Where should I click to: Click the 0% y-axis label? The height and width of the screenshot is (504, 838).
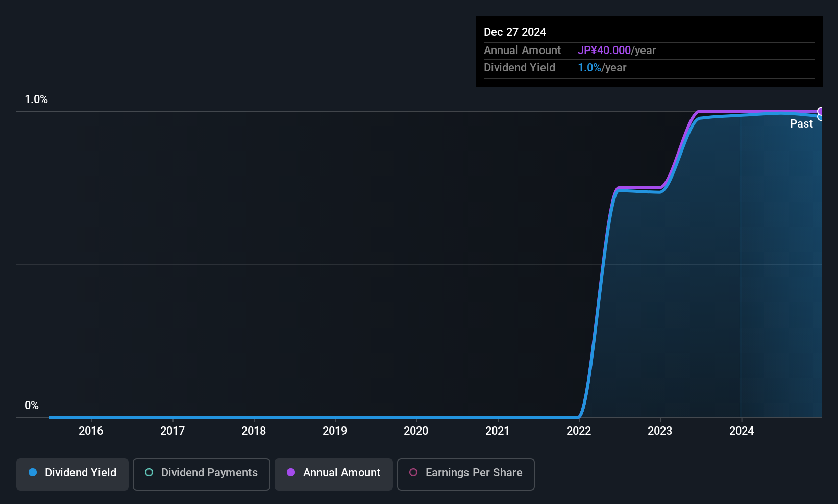[x=32, y=406]
